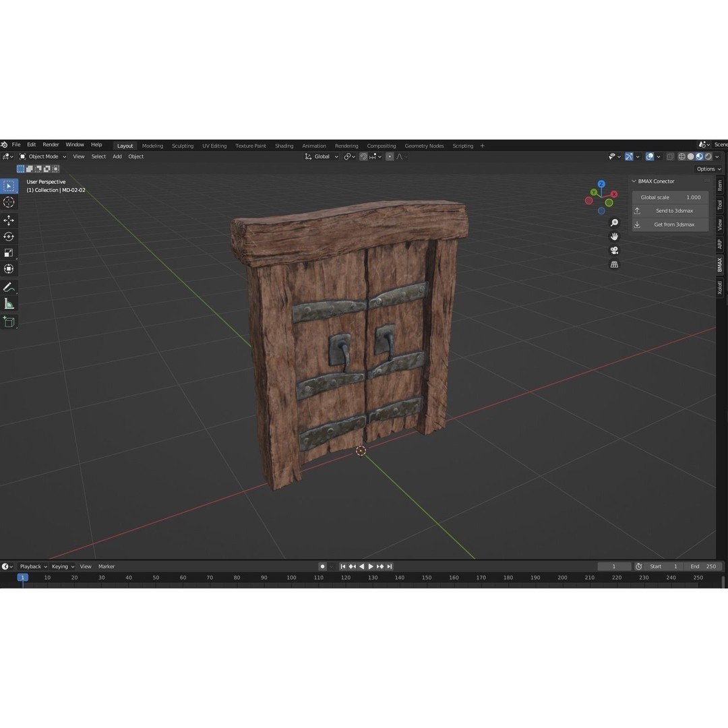728x728 pixels.
Task: Enable Wireframe viewport shading
Action: coord(681,156)
